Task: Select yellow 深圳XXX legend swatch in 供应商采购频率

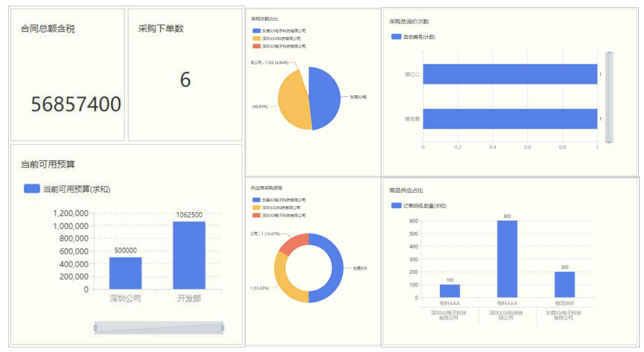Action: (x=256, y=208)
